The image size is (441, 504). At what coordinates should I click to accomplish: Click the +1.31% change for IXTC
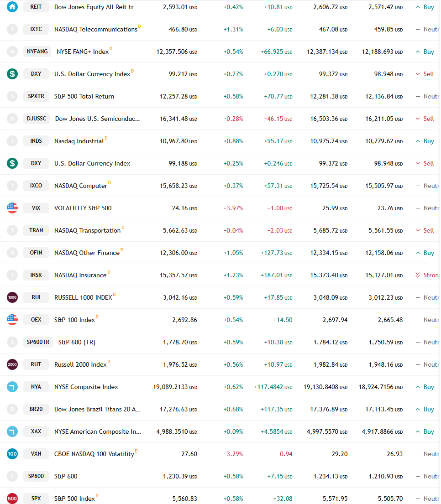[233, 30]
